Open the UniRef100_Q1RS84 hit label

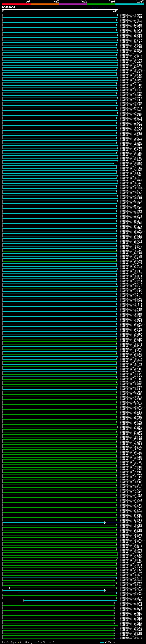click(x=131, y=17)
